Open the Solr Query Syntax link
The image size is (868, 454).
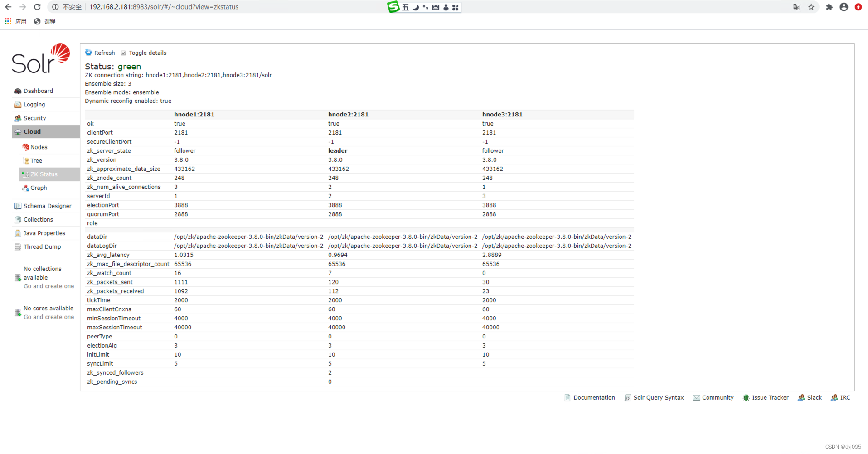tap(659, 398)
